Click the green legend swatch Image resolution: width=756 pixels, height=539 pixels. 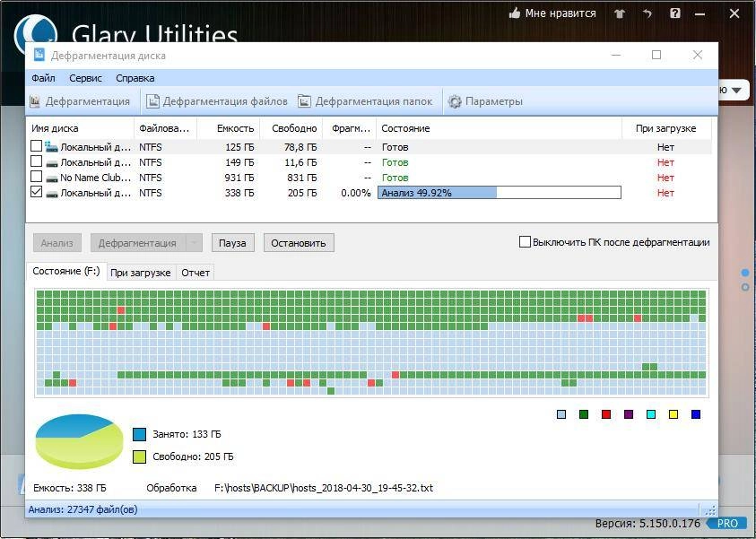tap(584, 414)
